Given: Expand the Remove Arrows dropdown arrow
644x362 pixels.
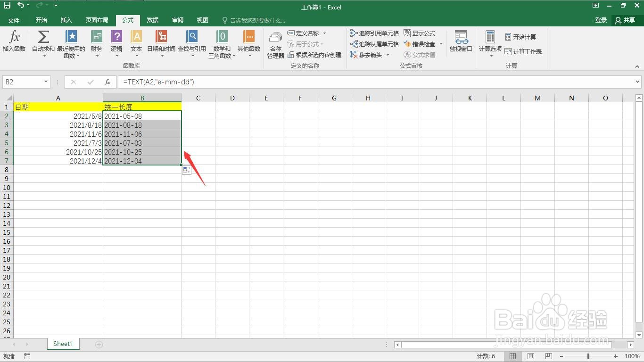Looking at the screenshot, I should pos(388,55).
